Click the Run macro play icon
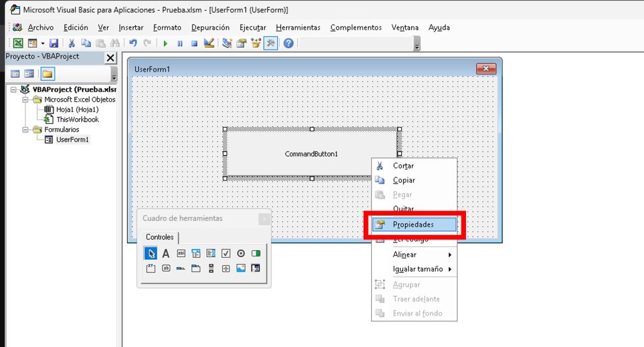Image resolution: width=644 pixels, height=347 pixels. click(x=165, y=43)
